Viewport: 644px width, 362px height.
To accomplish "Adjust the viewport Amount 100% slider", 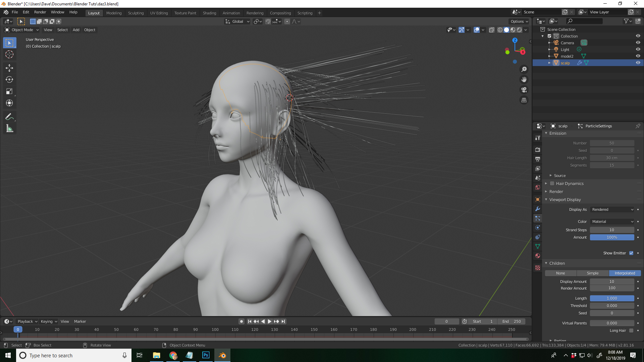I will [x=612, y=237].
